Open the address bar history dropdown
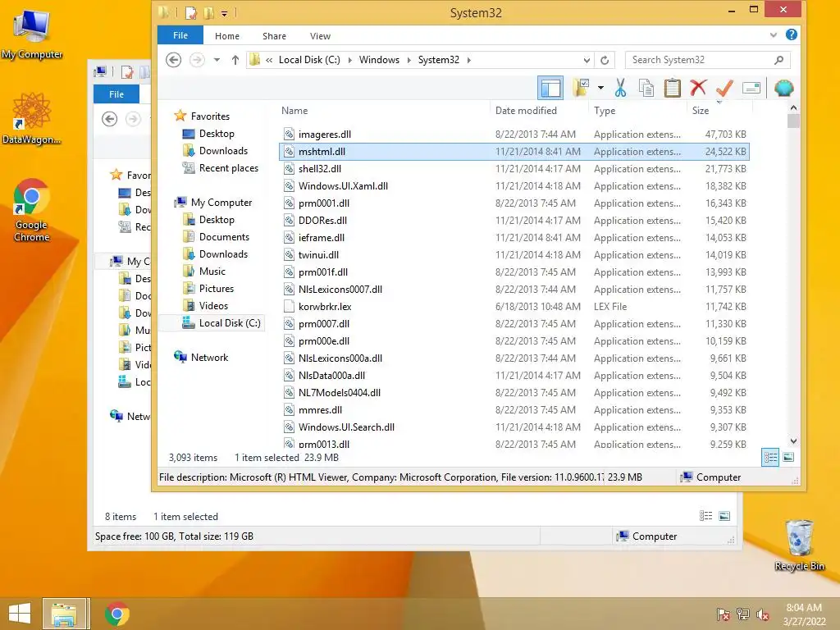The height and width of the screenshot is (630, 840). click(x=587, y=60)
